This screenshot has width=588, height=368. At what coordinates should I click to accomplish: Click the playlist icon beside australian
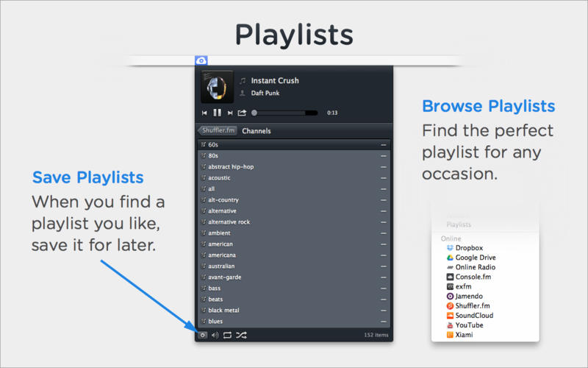(x=204, y=266)
